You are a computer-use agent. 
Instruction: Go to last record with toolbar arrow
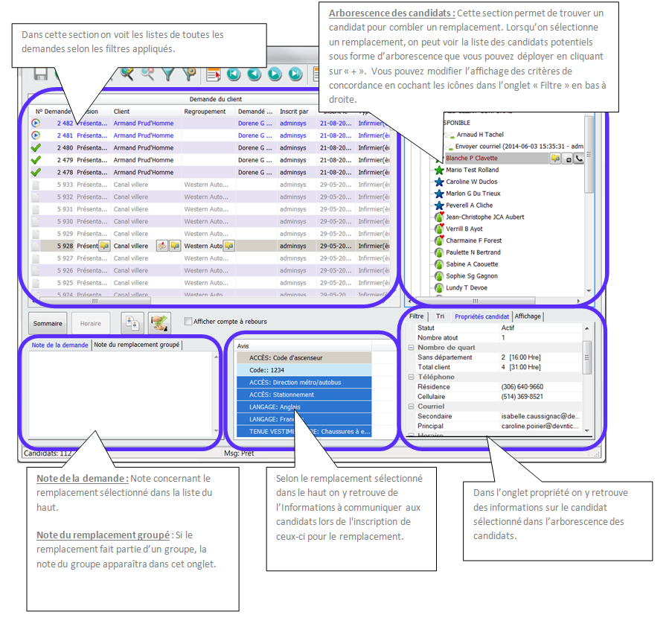295,74
